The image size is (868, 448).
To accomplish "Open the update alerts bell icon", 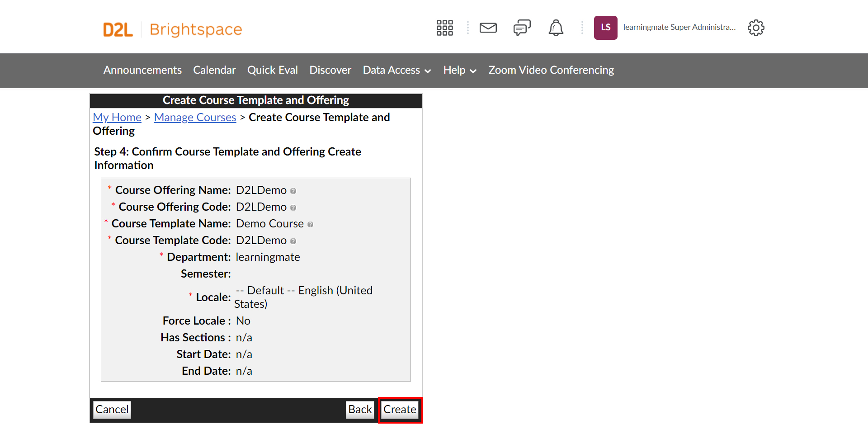I will [556, 28].
